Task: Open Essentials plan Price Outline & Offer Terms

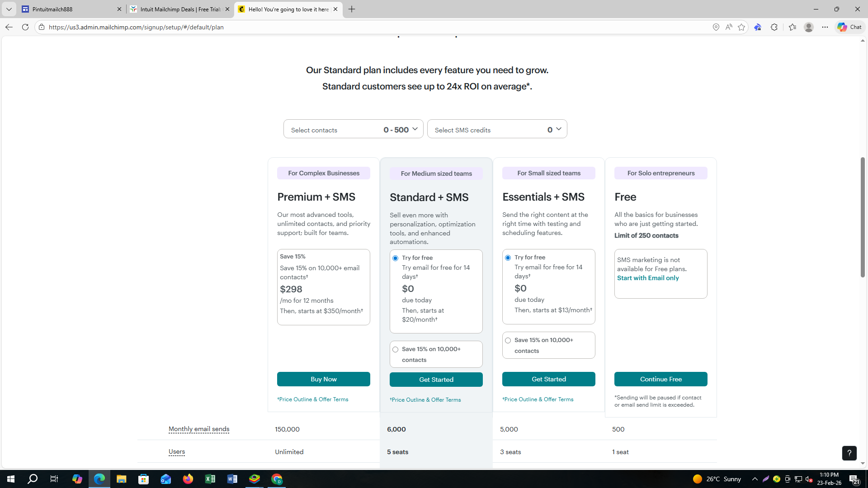Action: (x=538, y=399)
